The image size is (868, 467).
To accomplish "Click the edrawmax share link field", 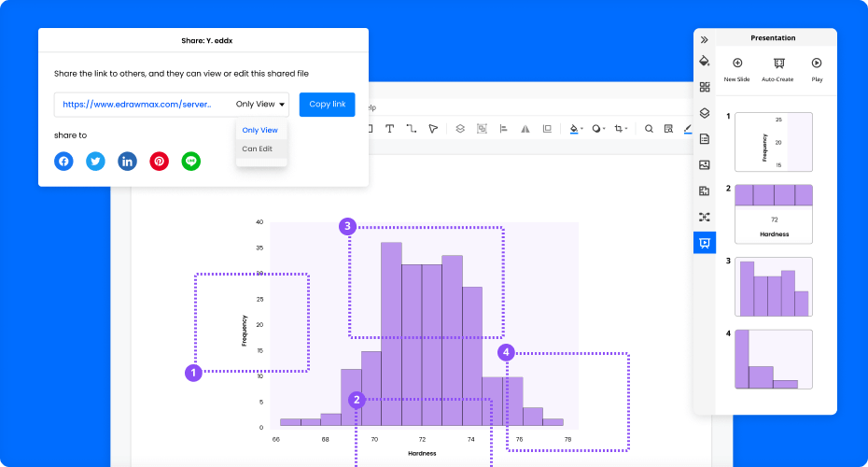I will (x=137, y=105).
